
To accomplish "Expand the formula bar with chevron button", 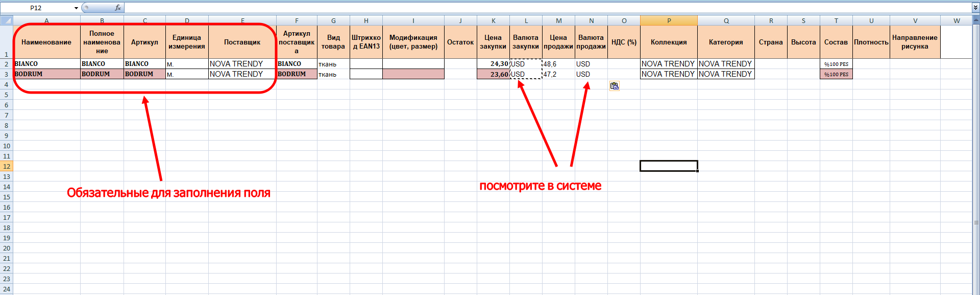I will click(x=975, y=8).
